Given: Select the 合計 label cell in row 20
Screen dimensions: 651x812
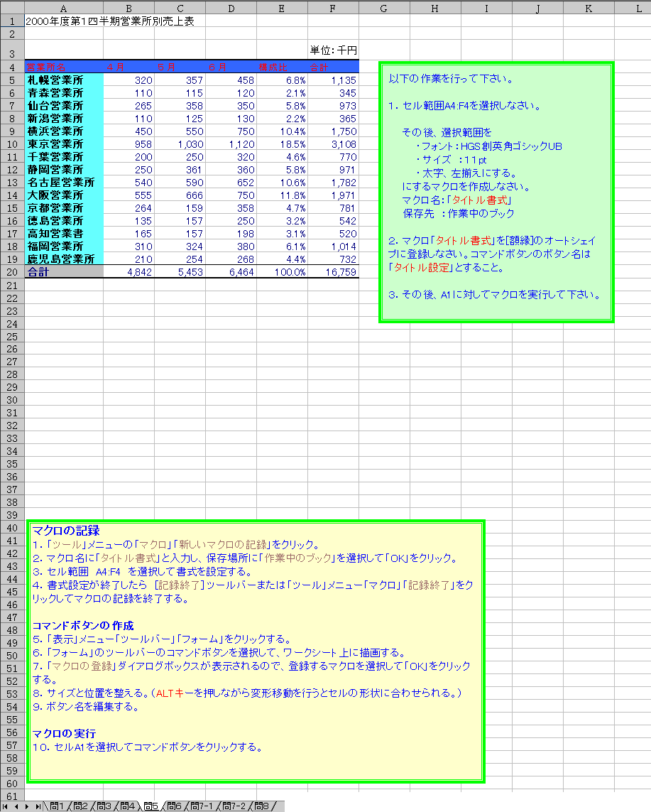Looking at the screenshot, I should coord(64,272).
